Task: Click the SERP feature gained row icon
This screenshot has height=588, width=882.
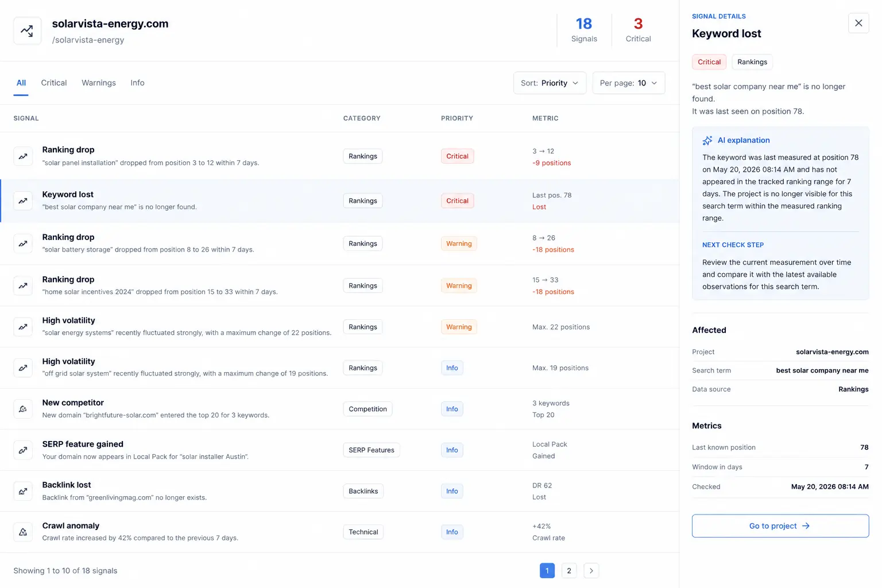Action: 23,450
